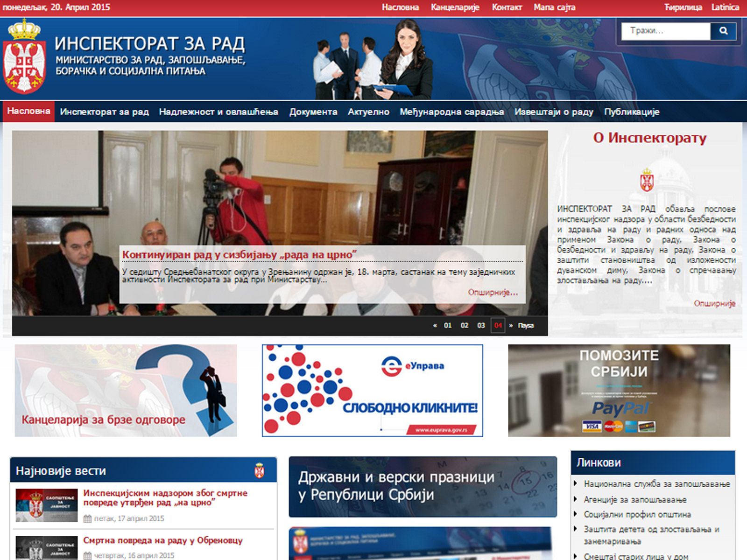
Task: Open the Мапа сајта top link
Action: (x=554, y=7)
